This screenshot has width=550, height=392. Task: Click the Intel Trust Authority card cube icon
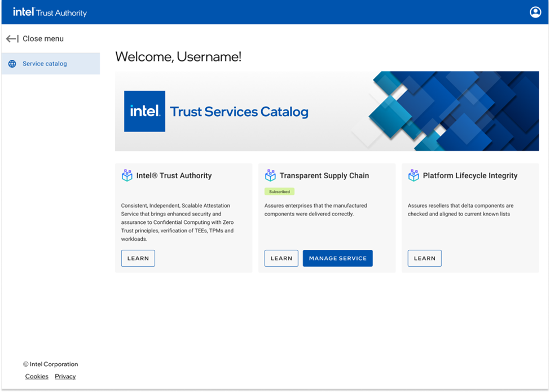(126, 175)
